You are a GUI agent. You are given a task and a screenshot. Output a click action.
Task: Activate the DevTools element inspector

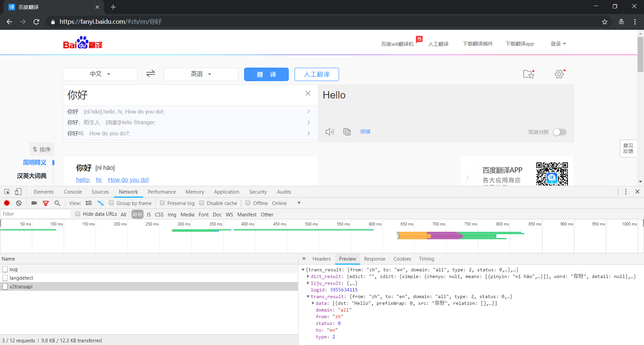pos(7,192)
